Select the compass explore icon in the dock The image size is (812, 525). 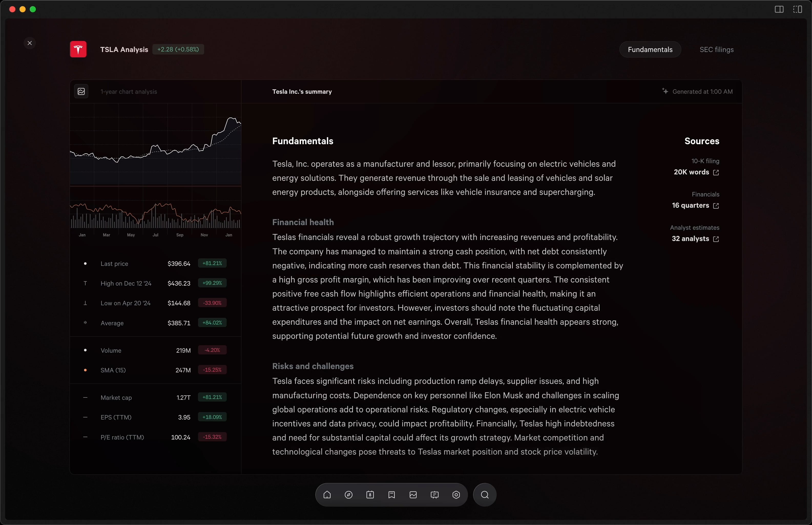tap(348, 495)
